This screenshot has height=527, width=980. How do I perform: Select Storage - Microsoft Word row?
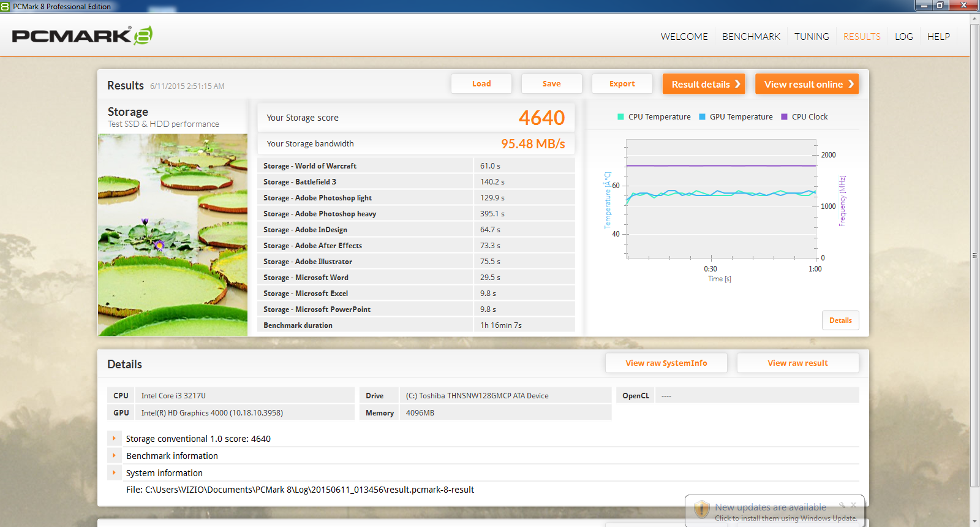click(x=416, y=278)
